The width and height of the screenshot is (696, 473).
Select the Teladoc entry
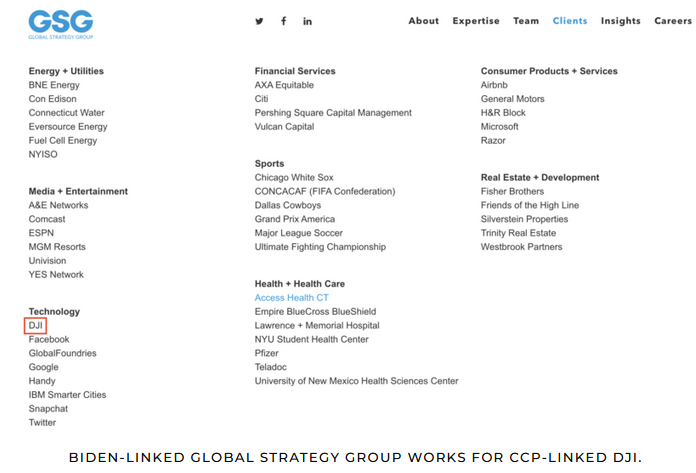pyautogui.click(x=271, y=367)
